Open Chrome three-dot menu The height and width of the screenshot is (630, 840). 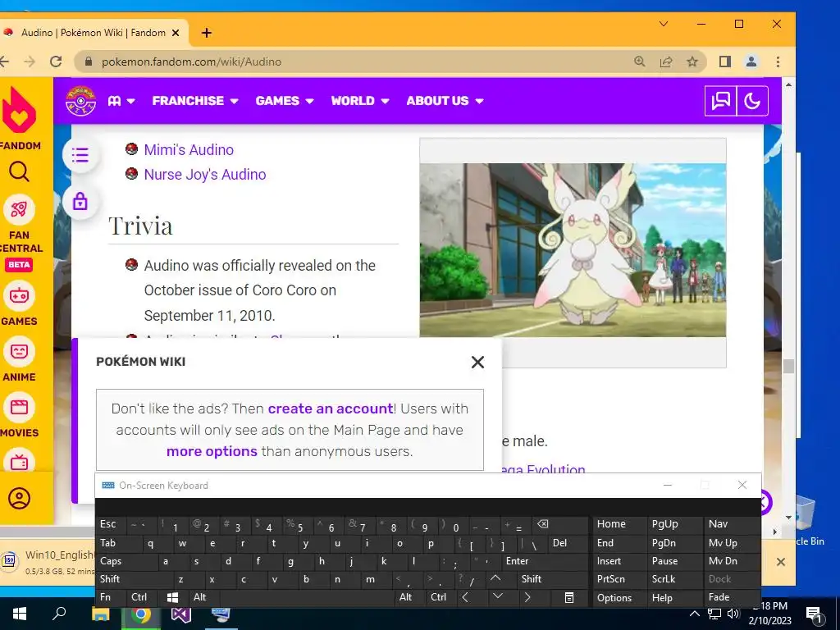778,62
